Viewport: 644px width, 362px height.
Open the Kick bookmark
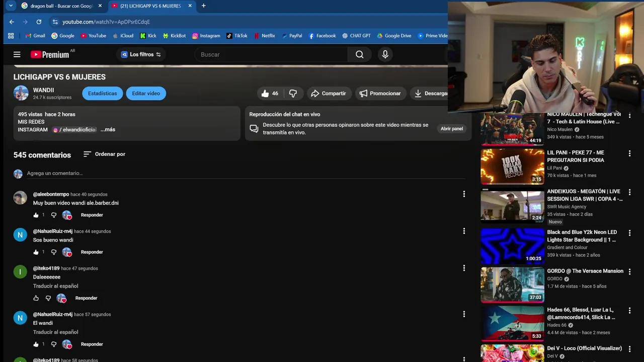click(x=148, y=36)
